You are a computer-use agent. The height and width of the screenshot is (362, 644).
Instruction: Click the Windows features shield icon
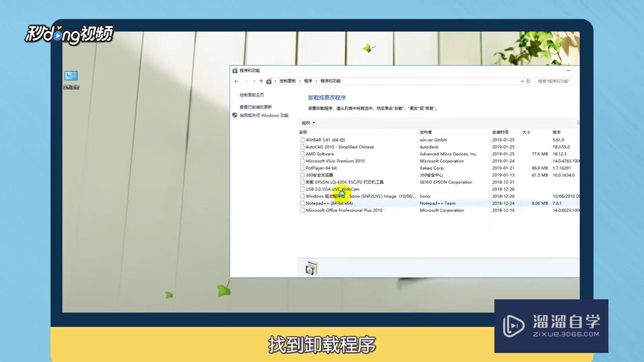click(x=234, y=115)
